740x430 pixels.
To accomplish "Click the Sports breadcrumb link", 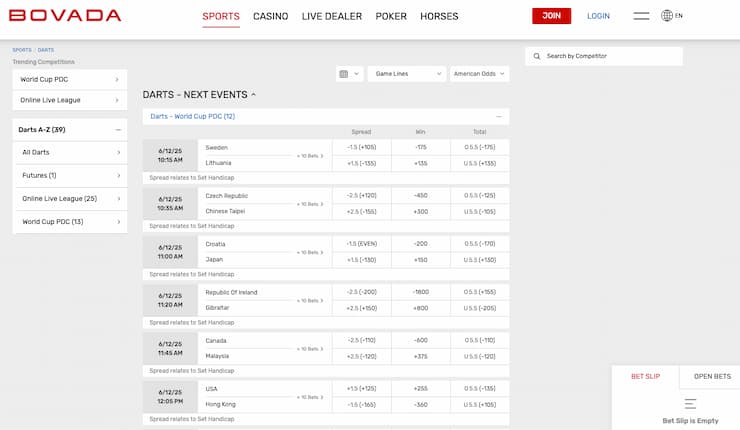I will coord(22,50).
